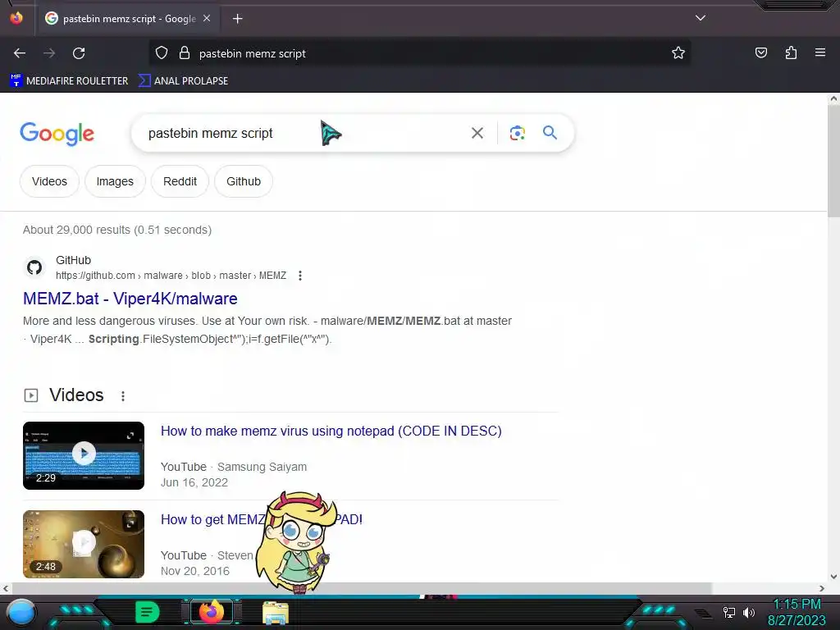
Task: Open the volume tray icon
Action: [749, 612]
